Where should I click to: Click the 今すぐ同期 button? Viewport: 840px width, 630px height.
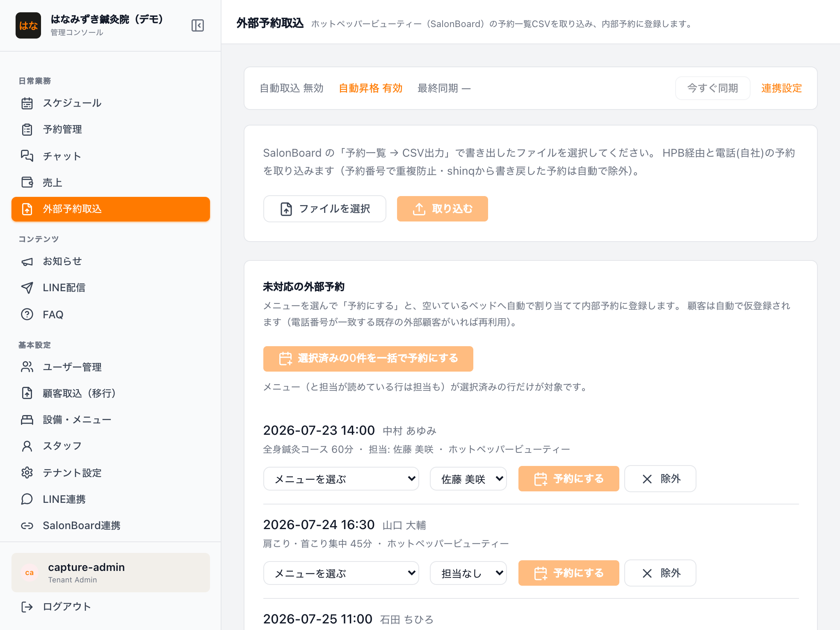point(712,88)
